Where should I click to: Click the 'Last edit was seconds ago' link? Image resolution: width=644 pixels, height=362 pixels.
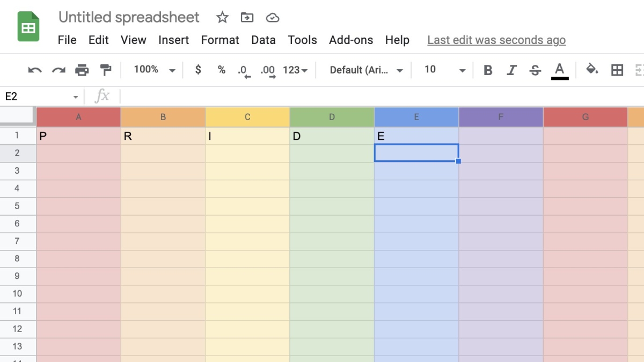(x=496, y=40)
